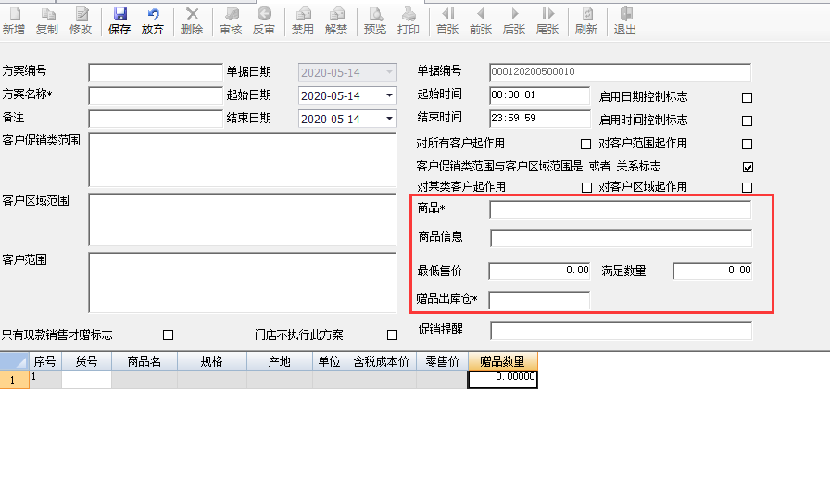Refresh the form with 刷新

pos(586,21)
